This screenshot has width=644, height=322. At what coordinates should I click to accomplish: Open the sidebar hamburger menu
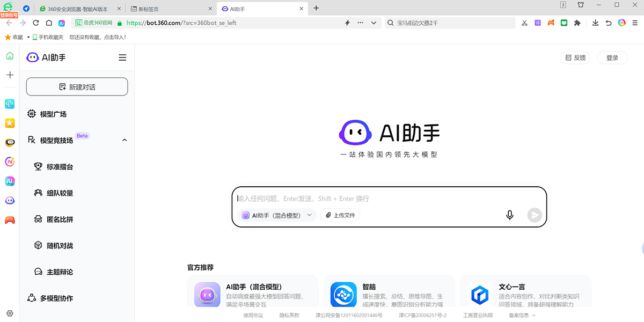[x=122, y=57]
